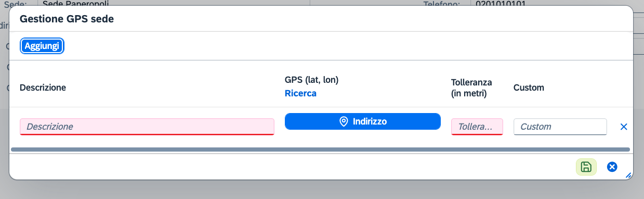The image size is (644, 199).
Task: Click the green save floppy-disk icon
Action: pyautogui.click(x=586, y=167)
